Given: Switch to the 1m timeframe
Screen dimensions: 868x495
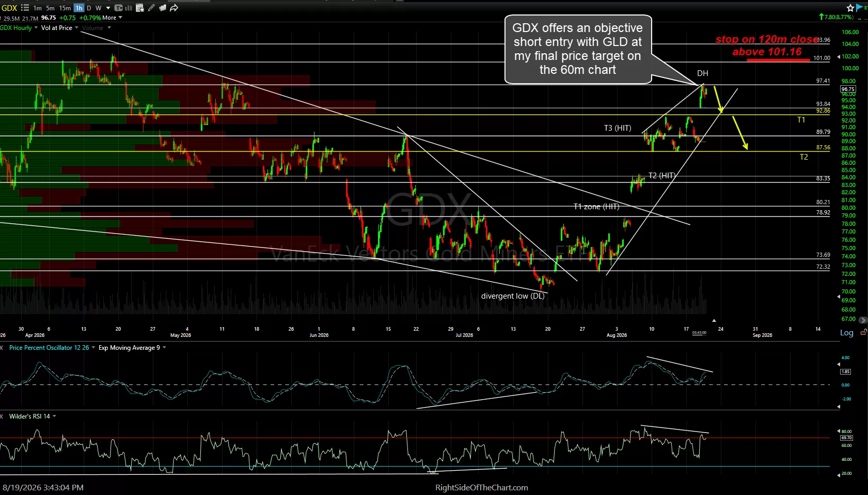Looking at the screenshot, I should tap(37, 8).
